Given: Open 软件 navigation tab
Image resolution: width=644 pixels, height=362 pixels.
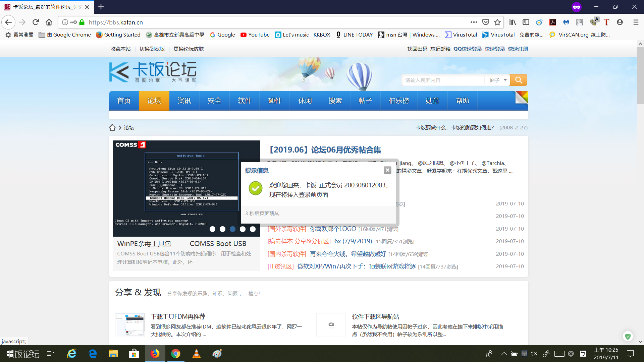Looking at the screenshot, I should coord(245,101).
